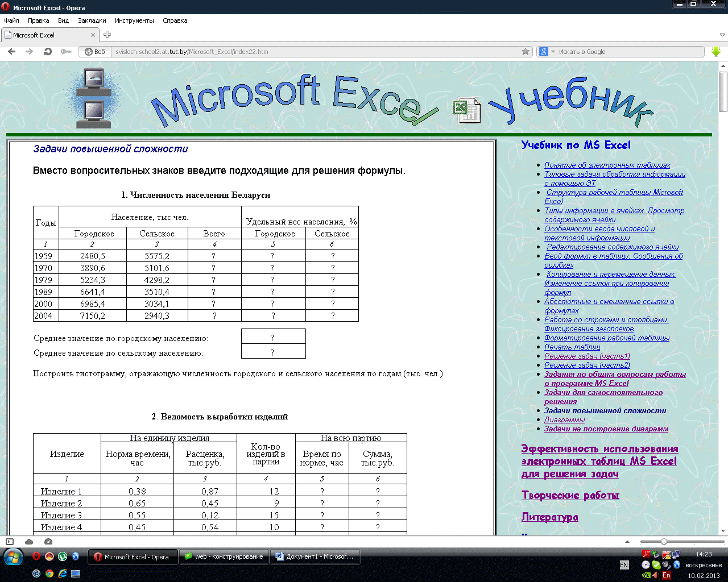Image resolution: width=728 pixels, height=582 pixels.
Task: Switch to Документ1 - Microsoft Word taskbar window
Action: 315,556
